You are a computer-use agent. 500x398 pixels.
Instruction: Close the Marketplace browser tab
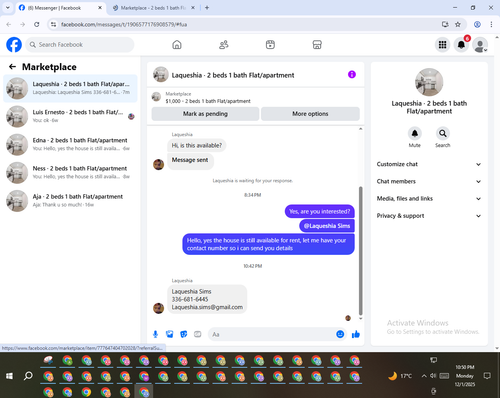(x=193, y=8)
